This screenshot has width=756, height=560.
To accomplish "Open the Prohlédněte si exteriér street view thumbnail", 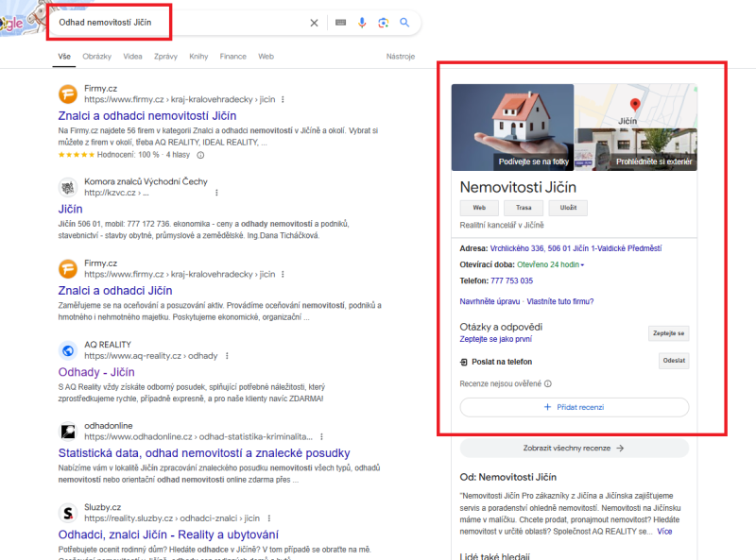I will tap(636, 149).
